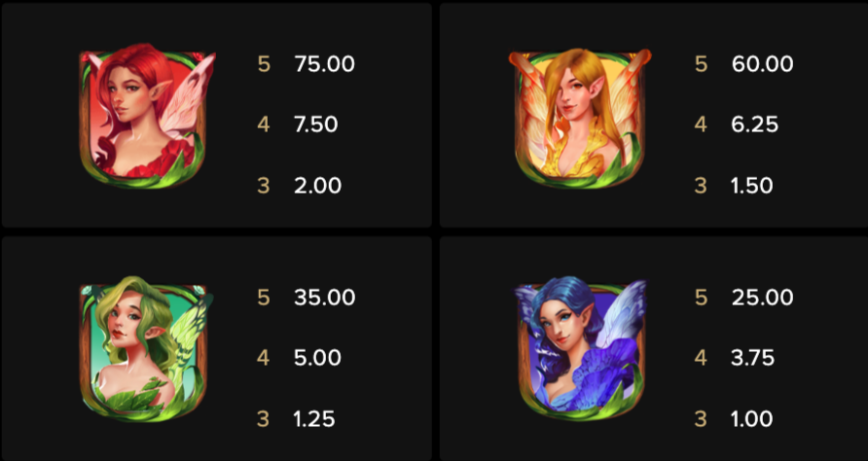
Task: Select the 5.00 payout value
Action: [317, 358]
